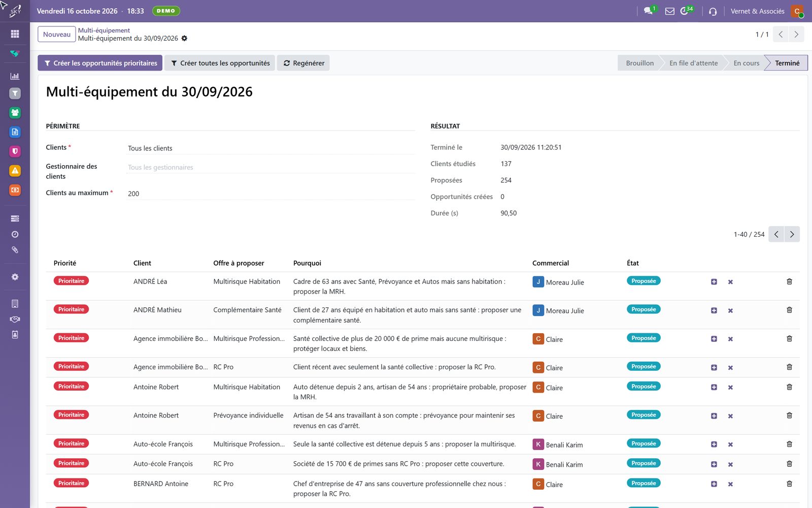Screen dimensions: 812x508
Task: Open the headset support icon
Action: point(713,11)
